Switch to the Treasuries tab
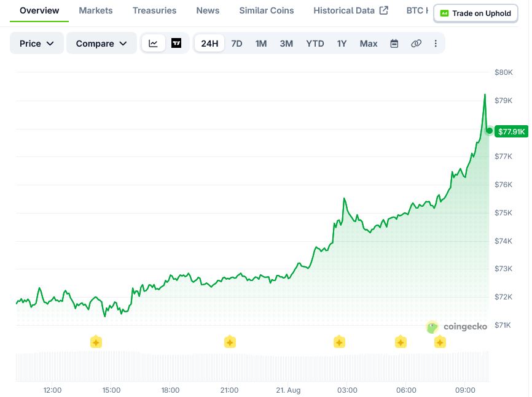This screenshot has height=397, width=532. tap(154, 10)
